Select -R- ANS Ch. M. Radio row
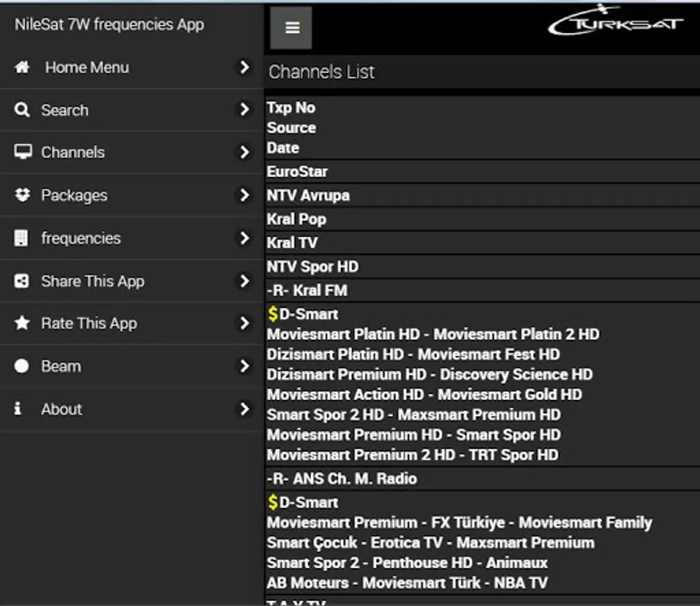This screenshot has height=606, width=700. click(x=483, y=479)
